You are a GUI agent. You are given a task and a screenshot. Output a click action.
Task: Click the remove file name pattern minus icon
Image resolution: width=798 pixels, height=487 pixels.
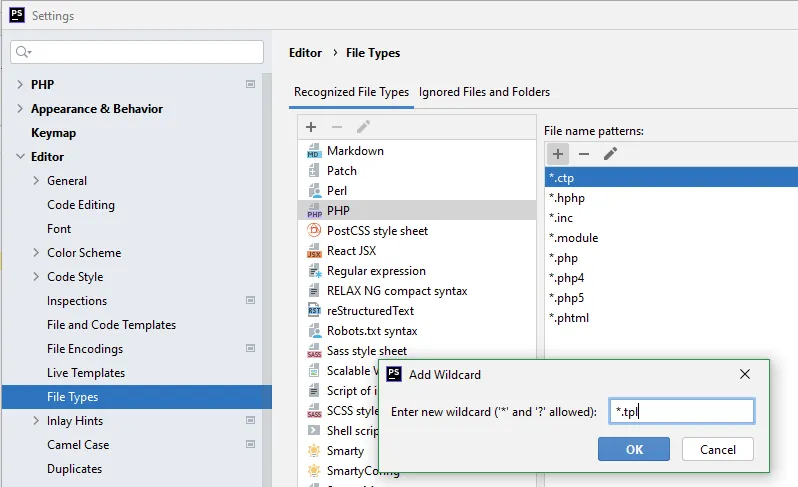(584, 153)
